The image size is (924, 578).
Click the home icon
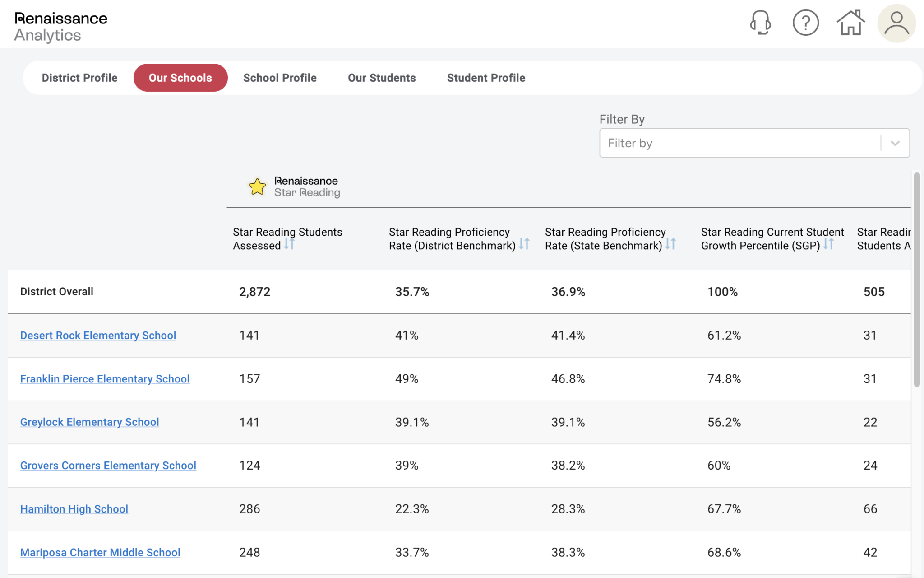850,22
